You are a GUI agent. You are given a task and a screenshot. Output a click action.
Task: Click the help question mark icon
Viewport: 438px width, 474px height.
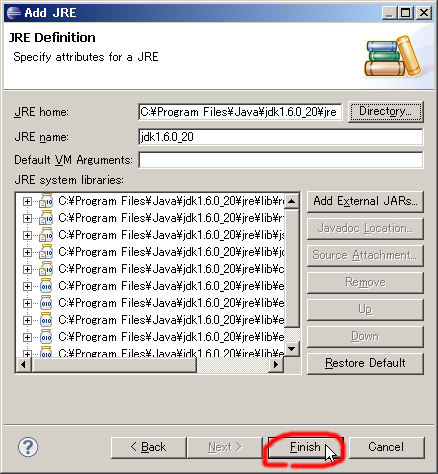pyautogui.click(x=28, y=447)
